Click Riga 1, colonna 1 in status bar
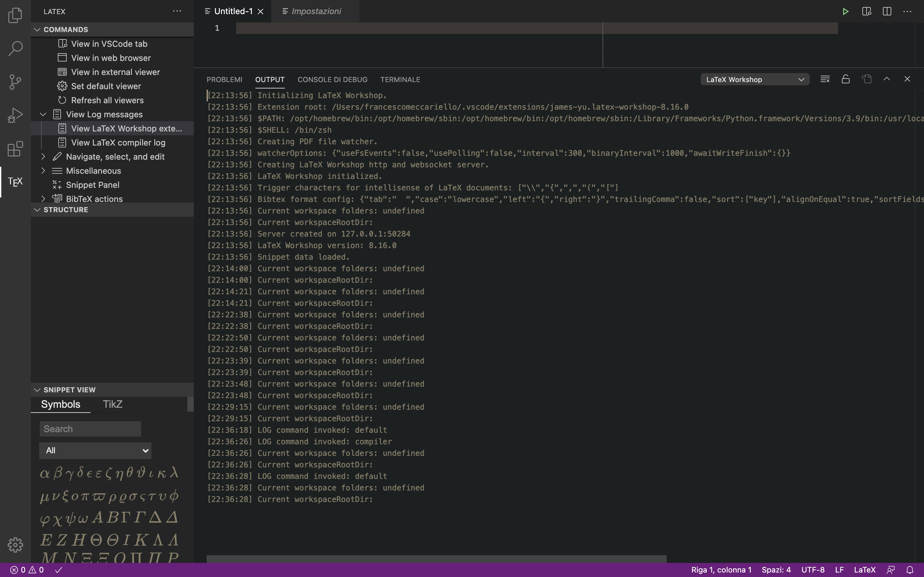Viewport: 924px width, 577px height. pos(723,570)
